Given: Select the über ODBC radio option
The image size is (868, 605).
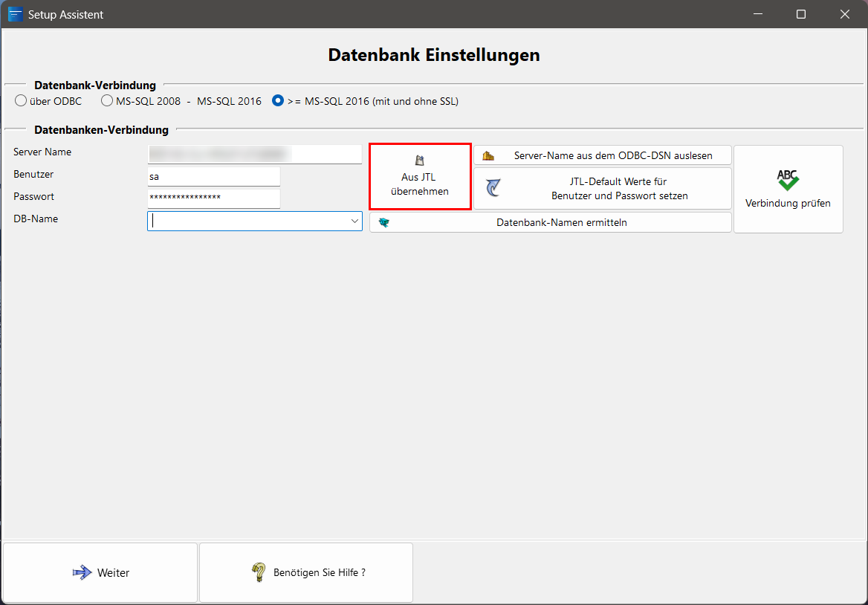Looking at the screenshot, I should (21, 101).
